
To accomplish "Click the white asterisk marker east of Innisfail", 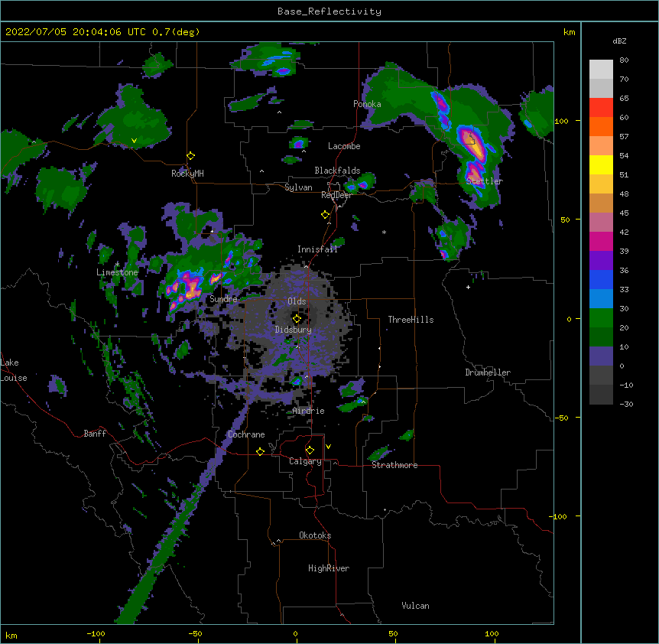I will pos(384,232).
